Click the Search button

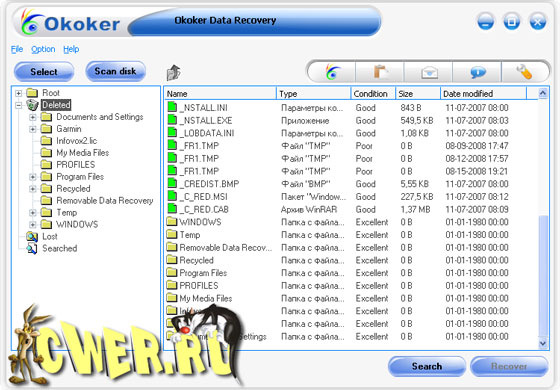[427, 366]
